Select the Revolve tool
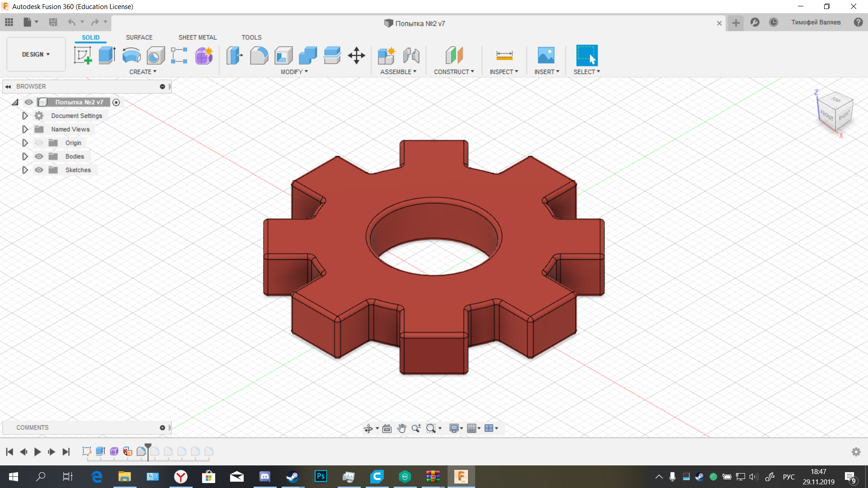Image resolution: width=868 pixels, height=488 pixels. pyautogui.click(x=132, y=56)
